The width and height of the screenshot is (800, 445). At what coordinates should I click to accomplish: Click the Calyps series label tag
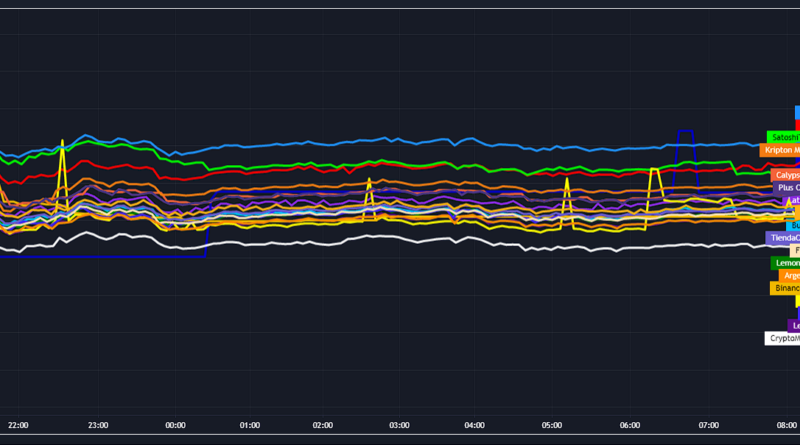[x=786, y=175]
